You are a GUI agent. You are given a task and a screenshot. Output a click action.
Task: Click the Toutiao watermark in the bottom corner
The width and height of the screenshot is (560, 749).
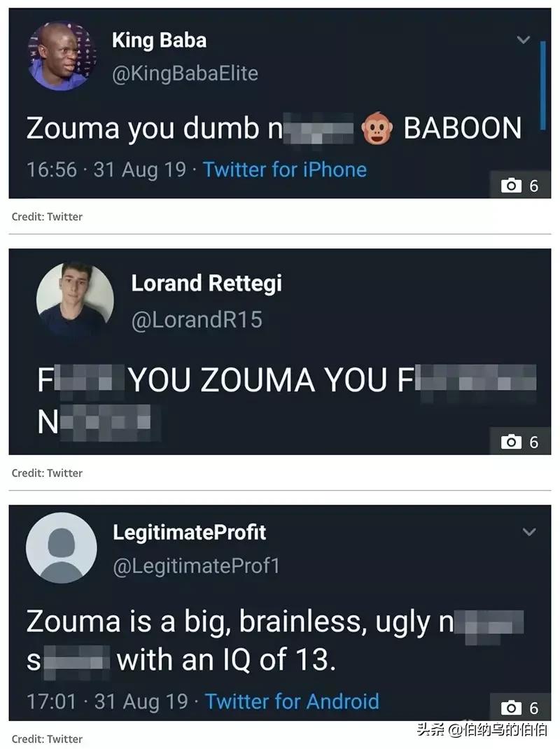coord(482,729)
